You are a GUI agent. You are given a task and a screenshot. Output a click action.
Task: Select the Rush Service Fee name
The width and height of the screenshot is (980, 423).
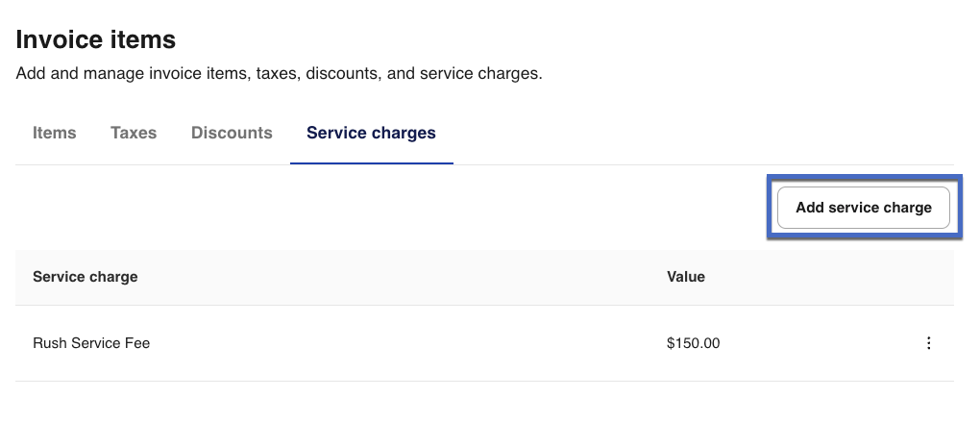point(91,343)
